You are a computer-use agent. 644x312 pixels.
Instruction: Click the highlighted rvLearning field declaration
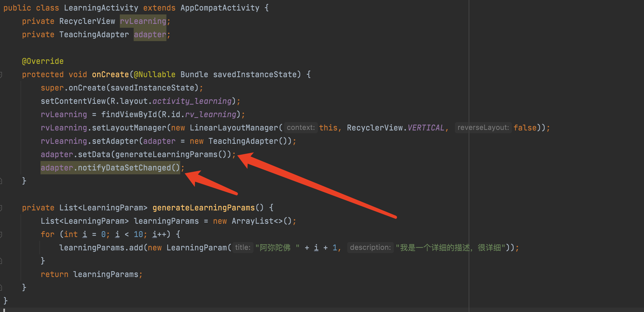coord(143,21)
